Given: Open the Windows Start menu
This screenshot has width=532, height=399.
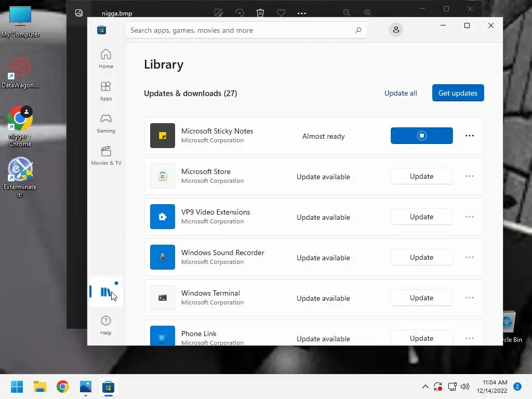Looking at the screenshot, I should coord(17,387).
